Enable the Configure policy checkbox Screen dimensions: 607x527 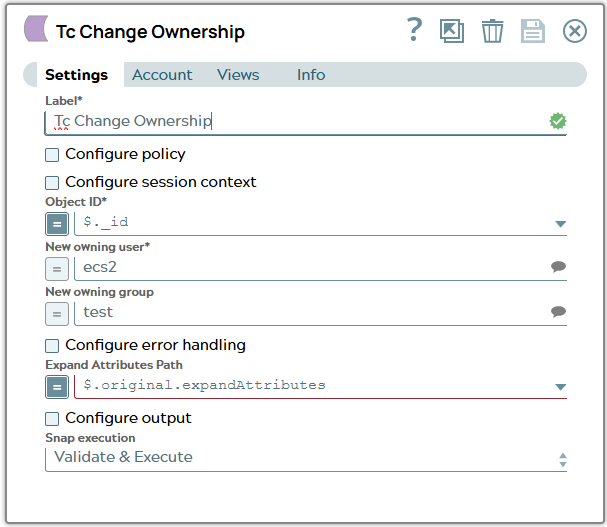point(52,155)
